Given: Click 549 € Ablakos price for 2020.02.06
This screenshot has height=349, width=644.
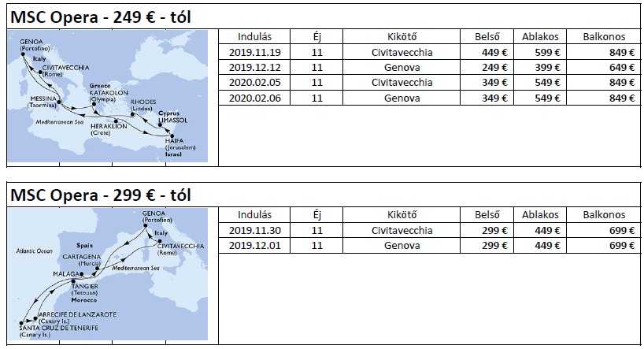Looking at the screenshot, I should [x=547, y=98].
